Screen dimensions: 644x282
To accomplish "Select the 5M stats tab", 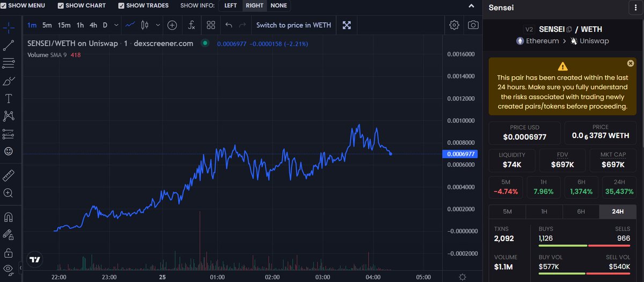I will (507, 212).
